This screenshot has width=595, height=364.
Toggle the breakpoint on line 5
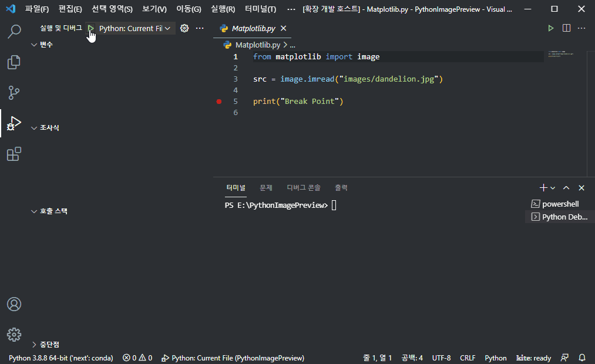point(219,101)
